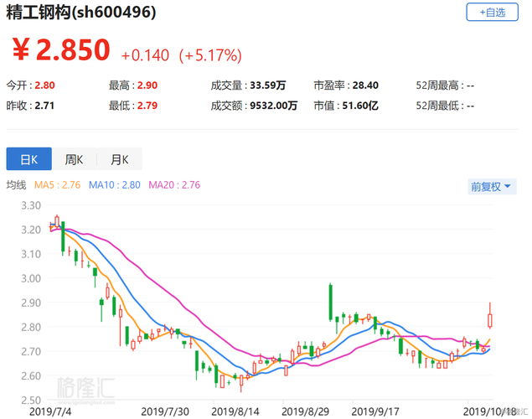
Task: Click the 市盈率 value 28.40
Action: [365, 85]
